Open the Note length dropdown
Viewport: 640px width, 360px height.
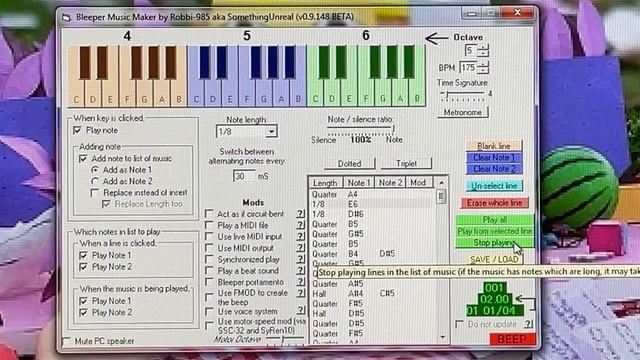pyautogui.click(x=271, y=131)
